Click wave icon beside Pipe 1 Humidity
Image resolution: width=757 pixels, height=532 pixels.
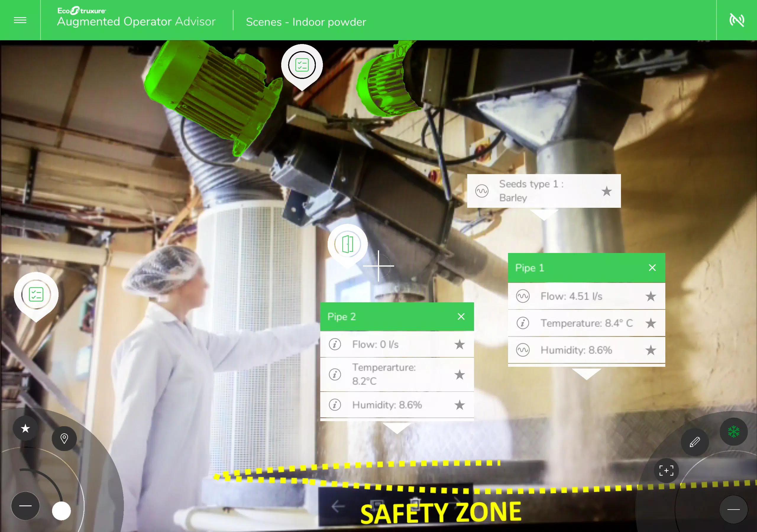523,350
